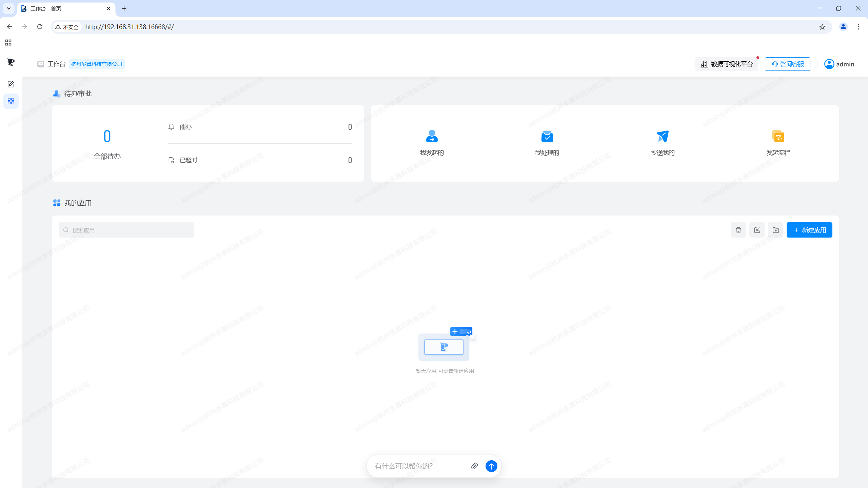Open 数据可视化平台

[727, 64]
